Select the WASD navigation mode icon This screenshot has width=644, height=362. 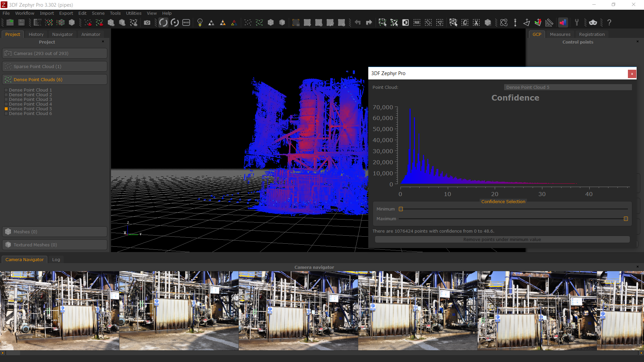pos(186,22)
